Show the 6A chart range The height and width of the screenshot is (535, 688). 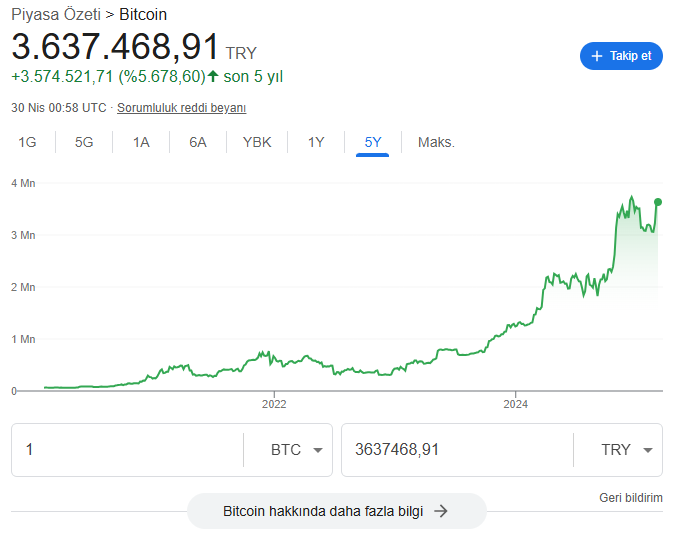198,142
